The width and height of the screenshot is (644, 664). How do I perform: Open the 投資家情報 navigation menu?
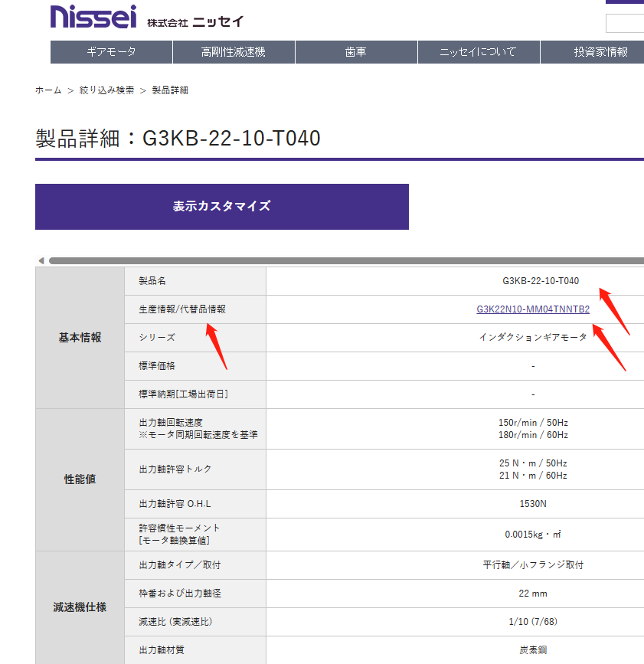pos(601,52)
